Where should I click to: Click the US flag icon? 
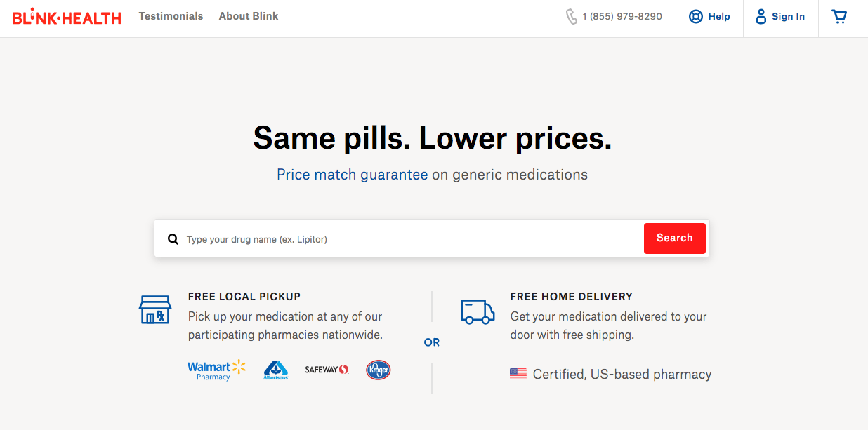[x=518, y=375]
